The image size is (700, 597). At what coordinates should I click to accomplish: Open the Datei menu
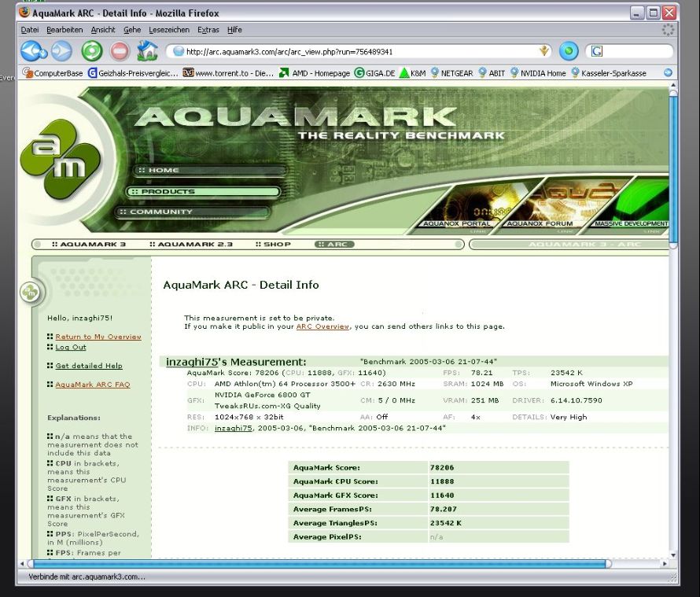29,30
